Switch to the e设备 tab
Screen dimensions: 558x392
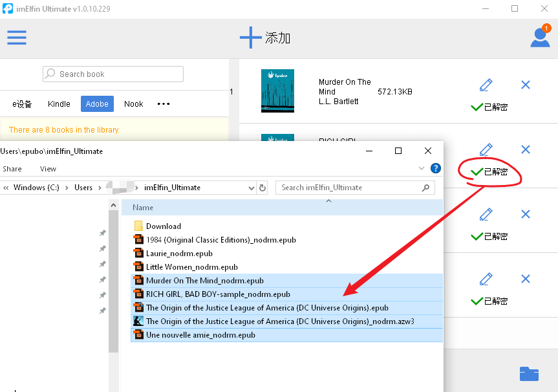pyautogui.click(x=22, y=104)
